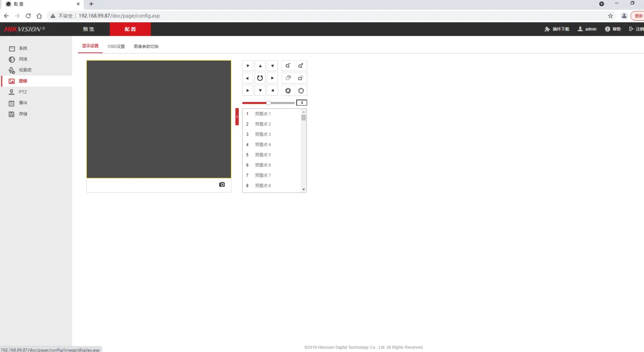Open the tab search dropdown arrow

pos(602,4)
